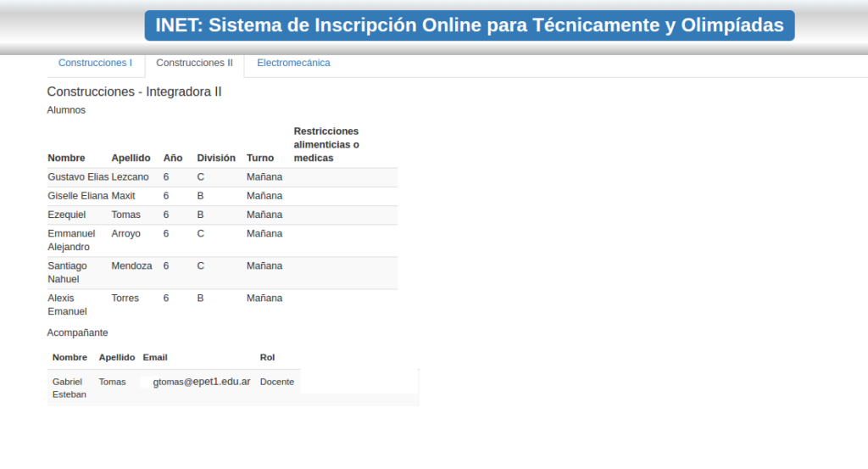Click the Restricciones alimenticias o medicas header
Viewport: 868px width, 469px height.
(x=326, y=144)
